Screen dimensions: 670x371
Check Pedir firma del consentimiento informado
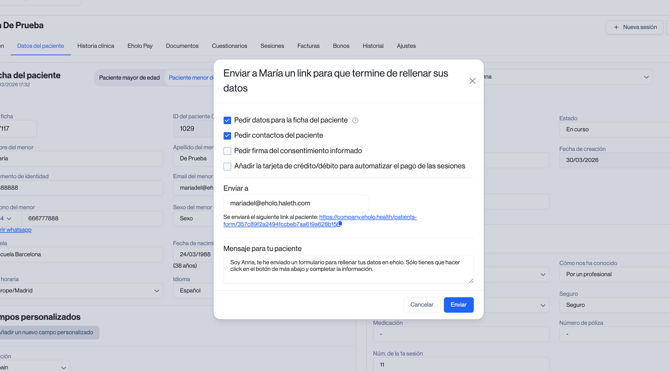[227, 151]
